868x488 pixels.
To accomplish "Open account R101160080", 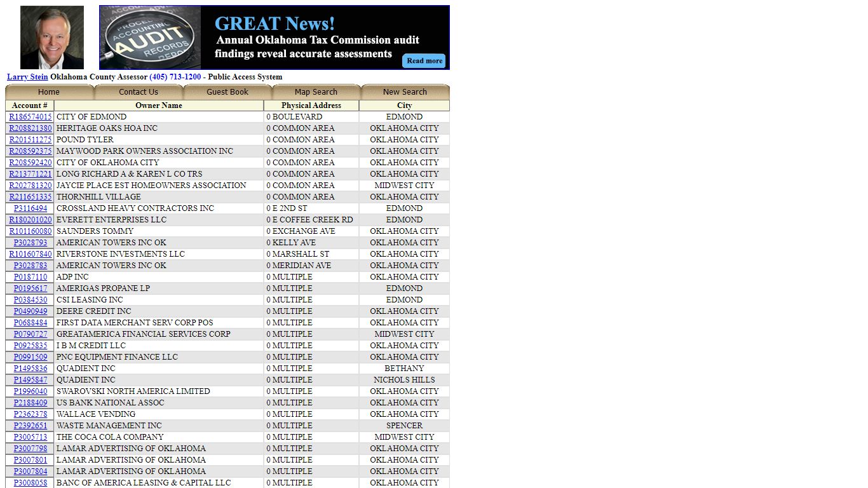I will [x=31, y=231].
